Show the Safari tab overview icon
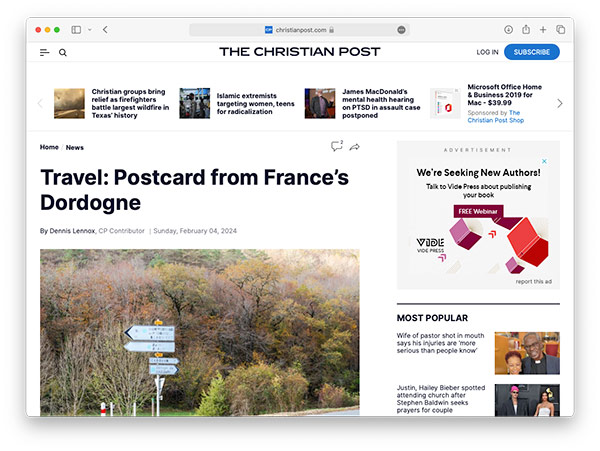This screenshot has height=451, width=600. (561, 29)
